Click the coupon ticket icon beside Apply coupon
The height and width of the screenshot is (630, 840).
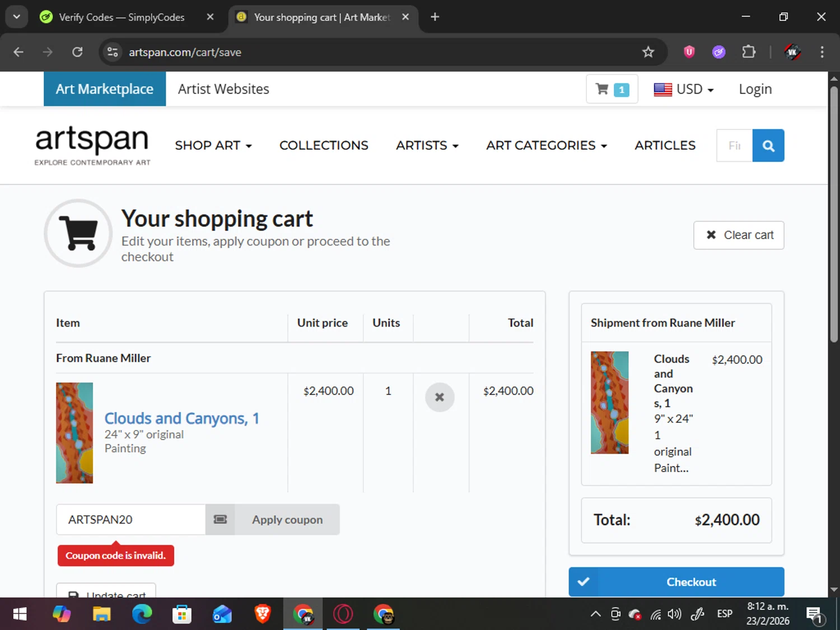(220, 520)
